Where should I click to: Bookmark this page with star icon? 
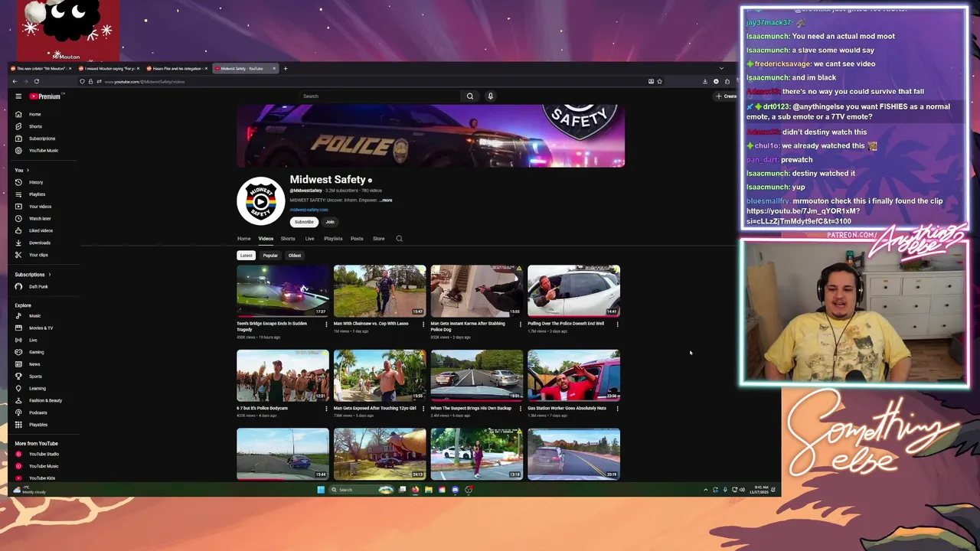(659, 81)
